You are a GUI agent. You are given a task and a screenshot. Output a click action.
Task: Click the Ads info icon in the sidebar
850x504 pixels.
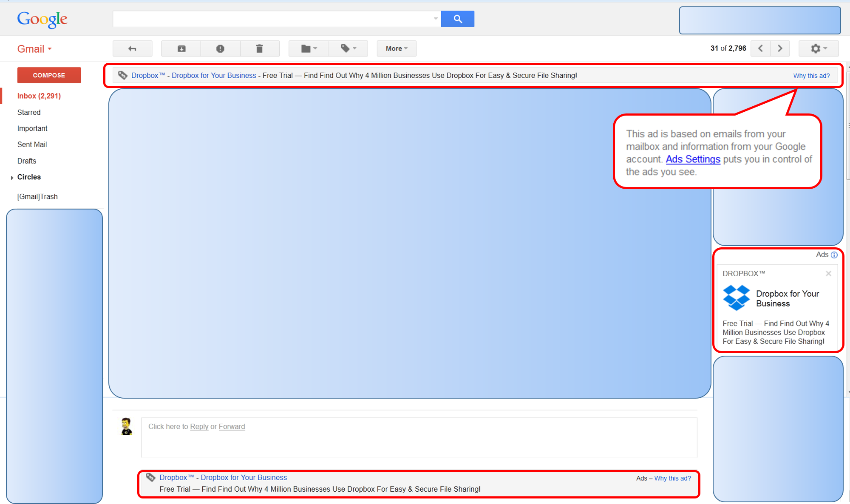click(x=834, y=255)
